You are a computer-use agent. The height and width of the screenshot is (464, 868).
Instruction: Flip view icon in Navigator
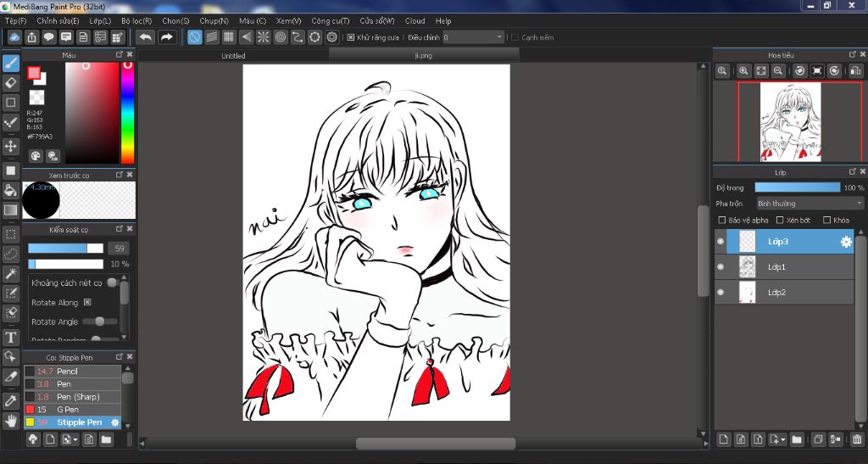855,71
